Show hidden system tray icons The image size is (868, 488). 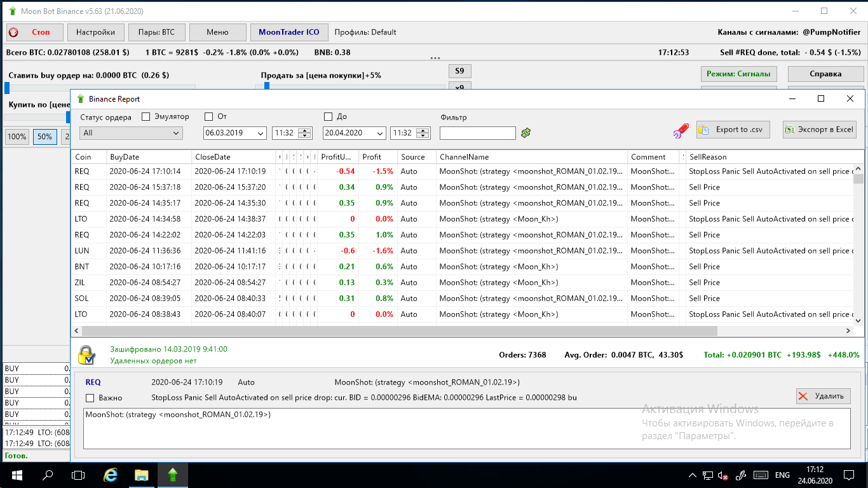(692, 475)
